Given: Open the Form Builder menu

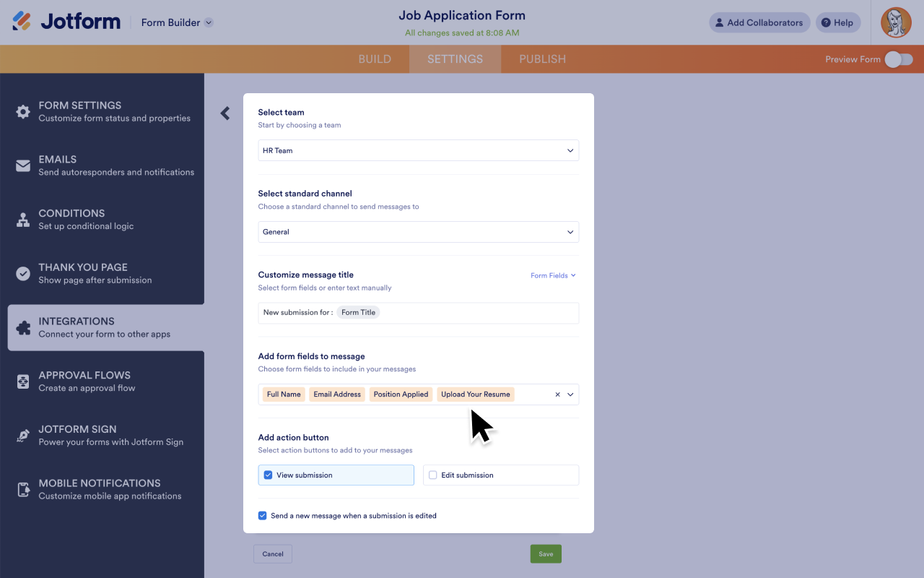Looking at the screenshot, I should tap(176, 22).
